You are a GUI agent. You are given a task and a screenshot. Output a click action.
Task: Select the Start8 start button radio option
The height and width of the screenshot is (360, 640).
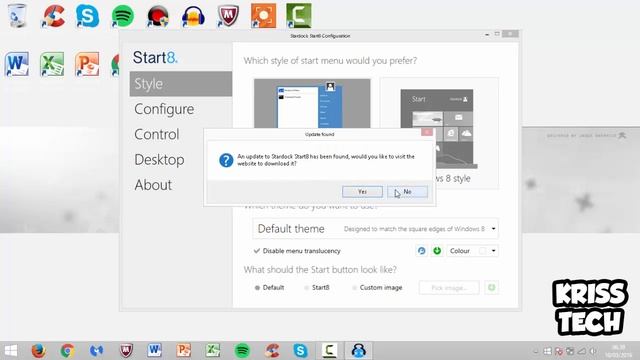point(317,287)
